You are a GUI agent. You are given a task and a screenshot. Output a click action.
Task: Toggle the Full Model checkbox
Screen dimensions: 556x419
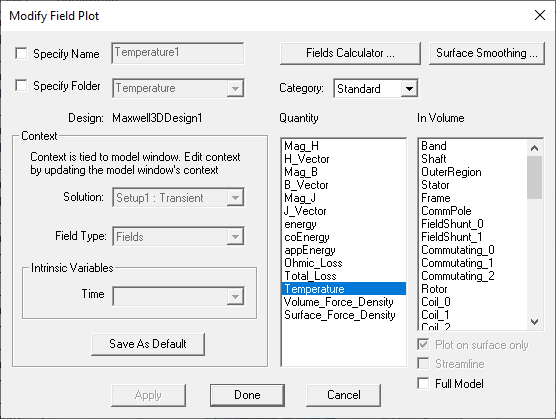tap(423, 383)
